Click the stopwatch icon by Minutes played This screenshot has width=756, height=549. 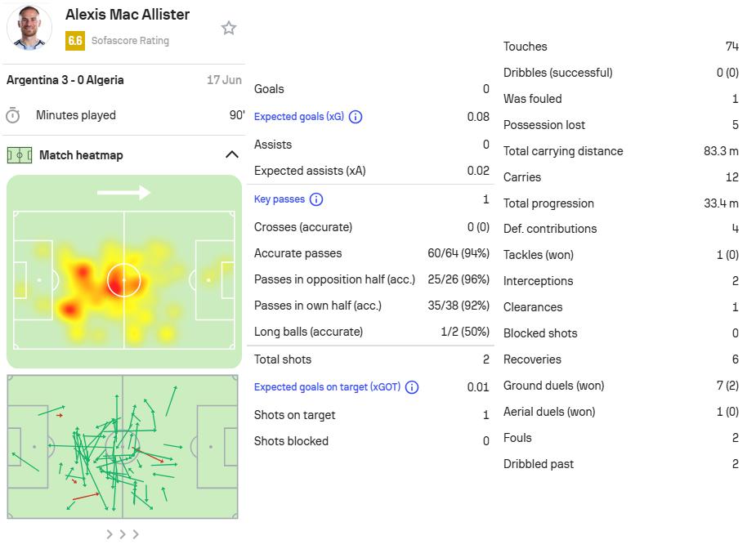[13, 116]
